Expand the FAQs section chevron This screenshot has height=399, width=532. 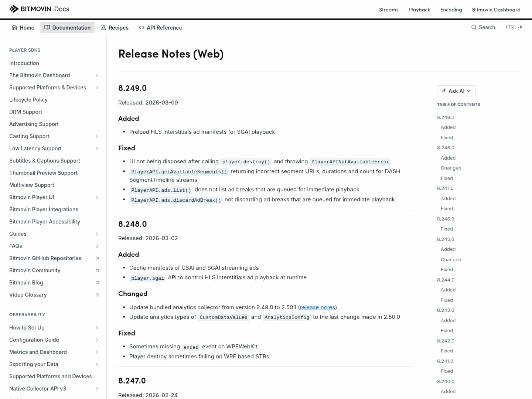(x=97, y=246)
